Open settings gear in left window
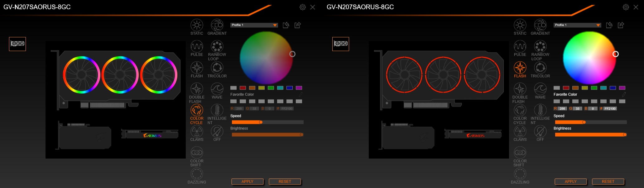The height and width of the screenshot is (188, 644). [303, 7]
